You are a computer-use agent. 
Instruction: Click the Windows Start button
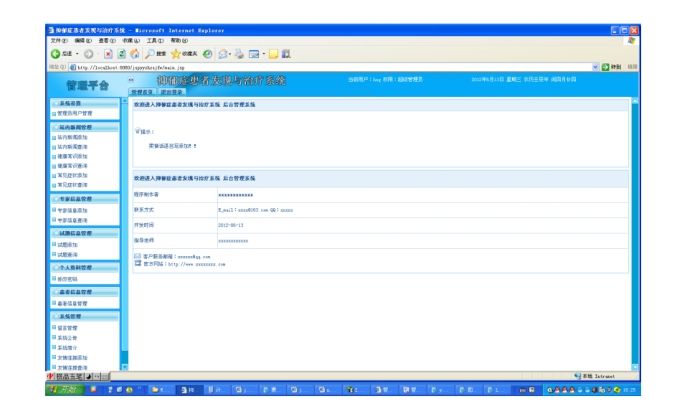pos(64,389)
